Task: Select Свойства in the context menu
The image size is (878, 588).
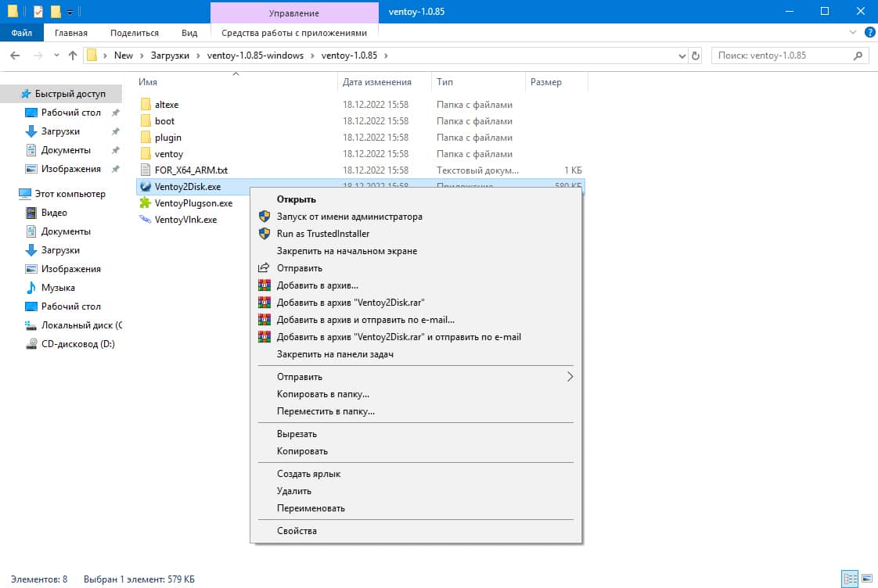Action: coord(297,531)
